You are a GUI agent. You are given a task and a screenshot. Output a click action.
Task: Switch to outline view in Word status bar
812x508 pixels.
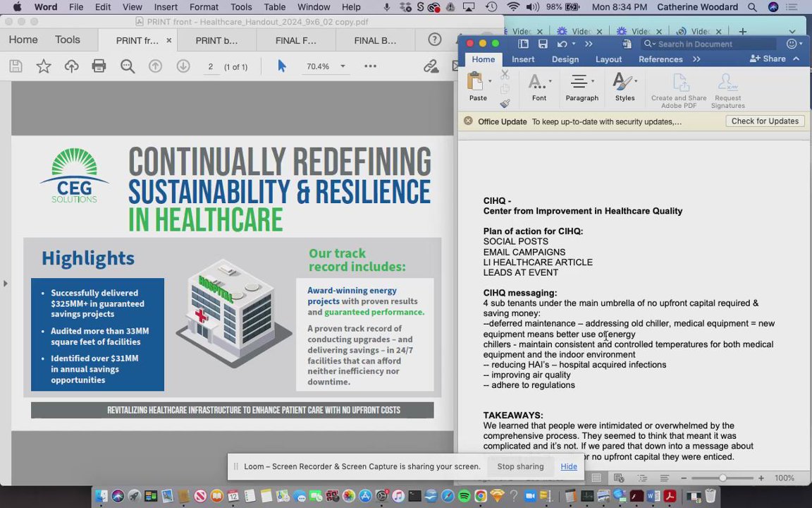coord(642,478)
